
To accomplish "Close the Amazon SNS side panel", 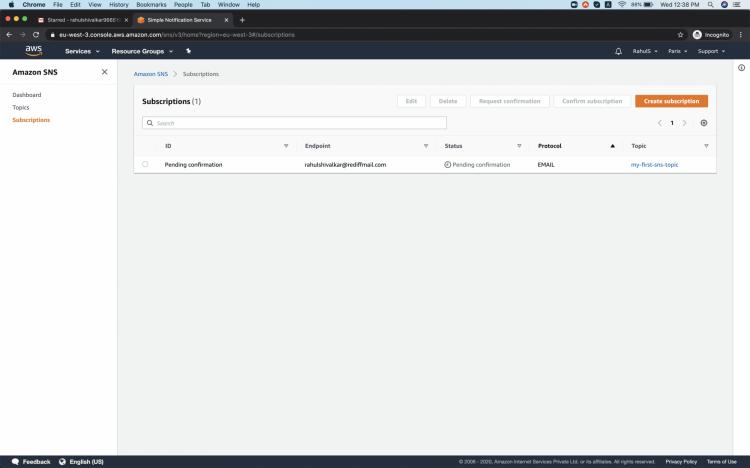I will pos(104,72).
